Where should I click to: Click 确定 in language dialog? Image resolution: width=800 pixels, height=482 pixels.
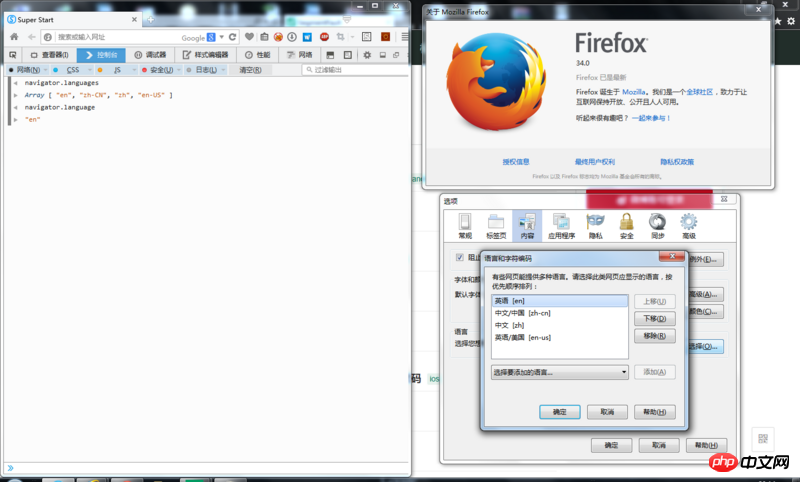(560, 412)
